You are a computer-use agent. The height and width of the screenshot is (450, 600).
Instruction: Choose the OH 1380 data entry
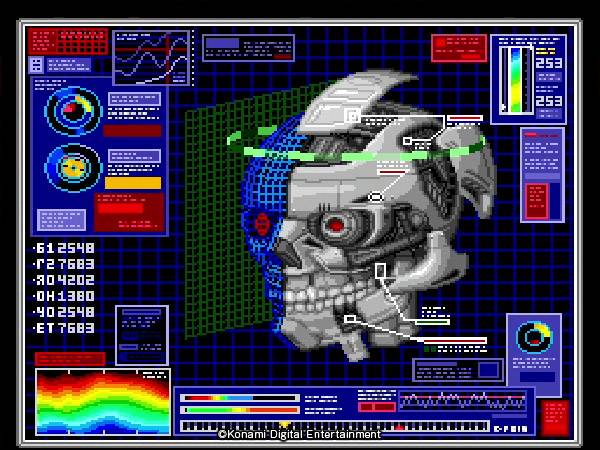click(x=65, y=296)
